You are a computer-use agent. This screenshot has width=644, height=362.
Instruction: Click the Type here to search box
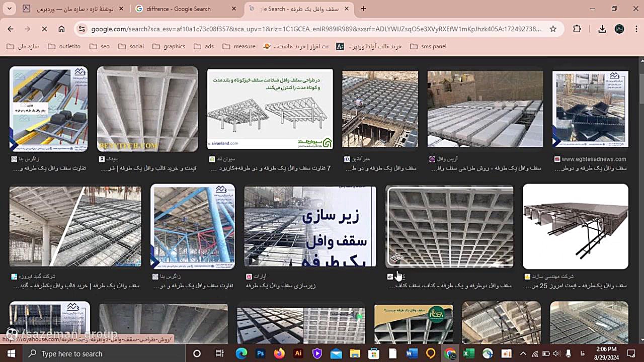click(x=105, y=353)
